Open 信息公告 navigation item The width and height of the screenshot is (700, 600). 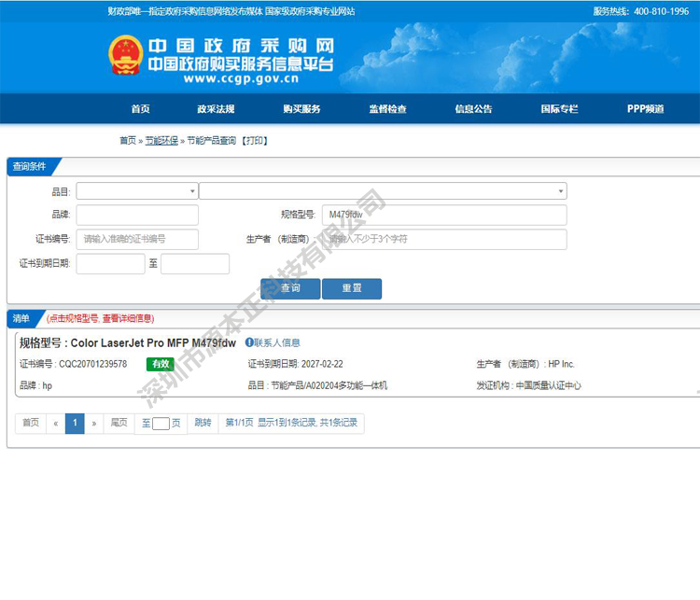click(x=473, y=109)
